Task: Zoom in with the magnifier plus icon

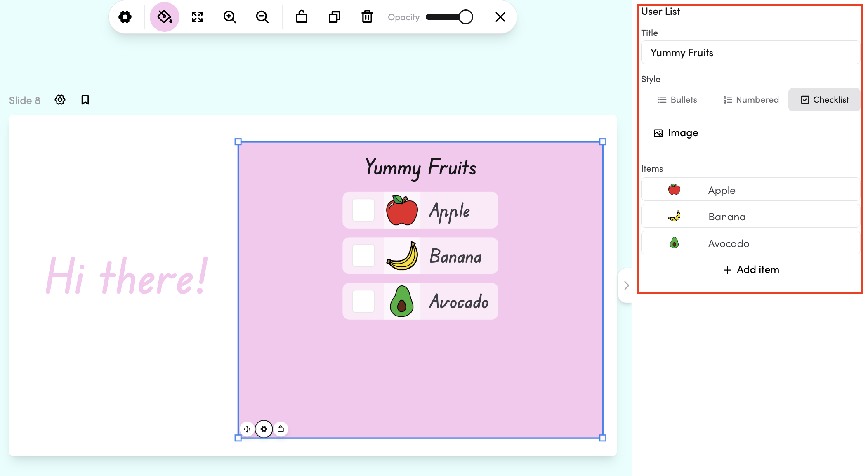Action: pyautogui.click(x=229, y=17)
